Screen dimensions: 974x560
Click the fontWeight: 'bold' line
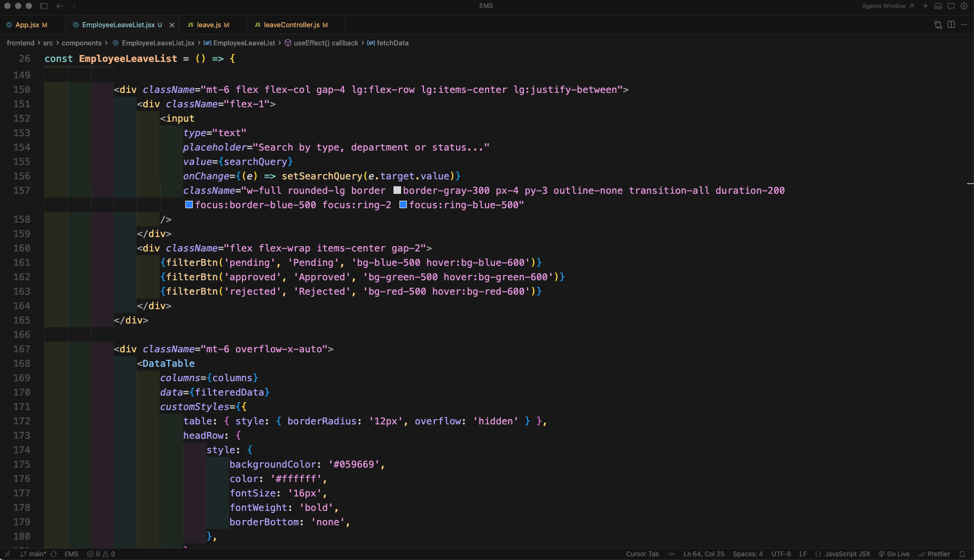click(x=284, y=508)
